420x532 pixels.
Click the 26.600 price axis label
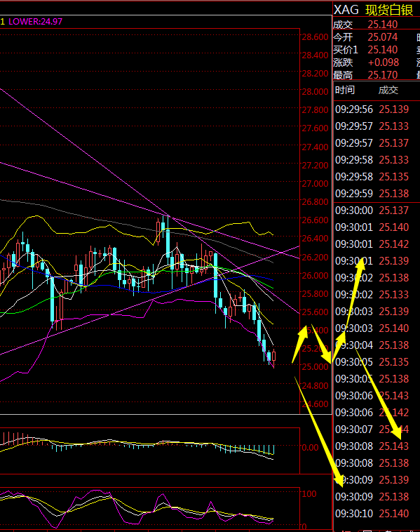tap(315, 220)
